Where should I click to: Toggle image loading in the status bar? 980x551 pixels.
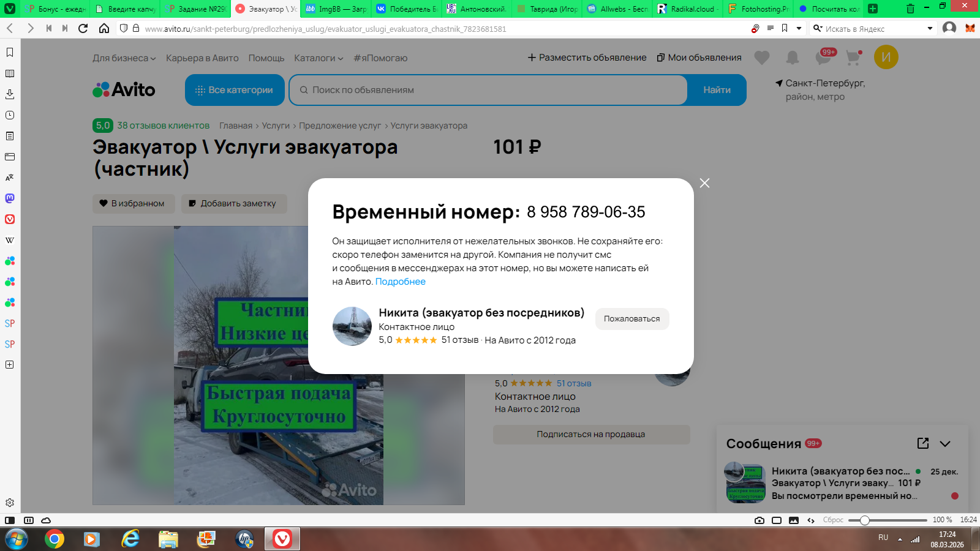(x=794, y=520)
